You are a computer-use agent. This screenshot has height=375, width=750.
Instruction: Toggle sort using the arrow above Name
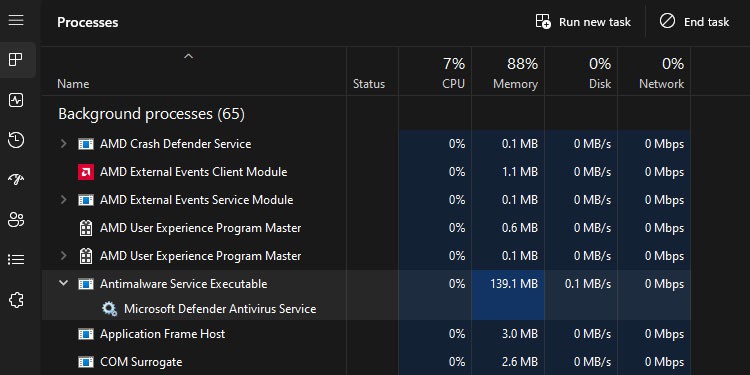(188, 56)
